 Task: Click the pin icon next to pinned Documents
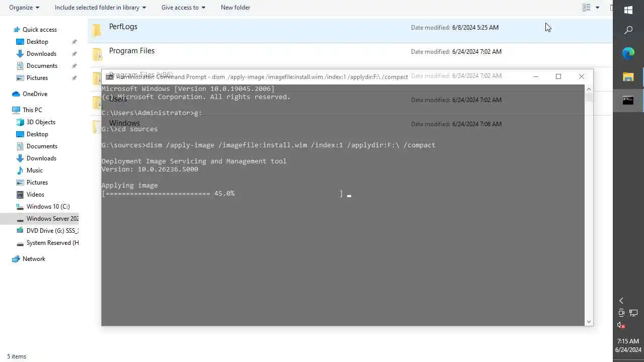(74, 66)
